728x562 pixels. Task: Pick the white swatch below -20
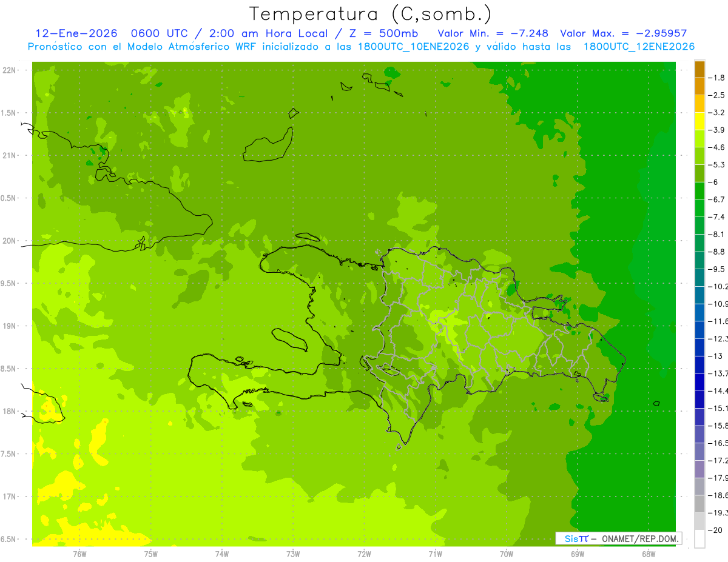pyautogui.click(x=699, y=539)
